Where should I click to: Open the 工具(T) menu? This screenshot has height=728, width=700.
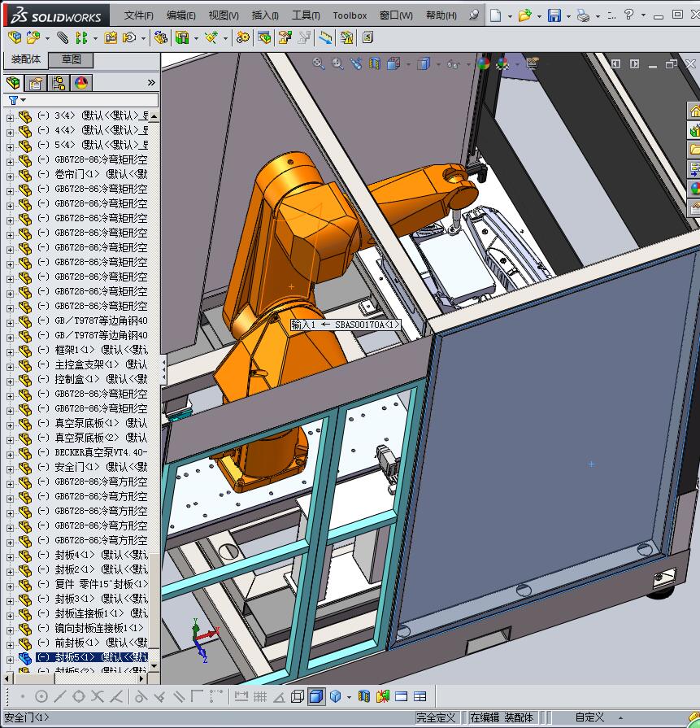point(306,15)
